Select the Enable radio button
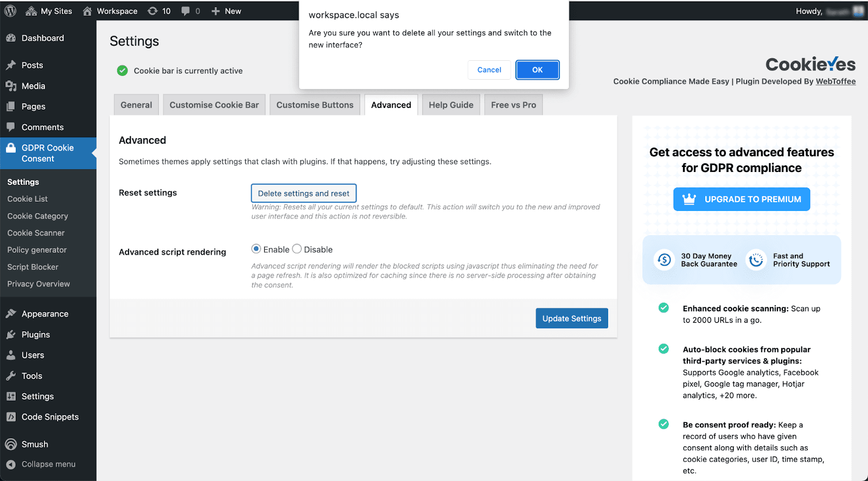The image size is (868, 481). (x=256, y=249)
